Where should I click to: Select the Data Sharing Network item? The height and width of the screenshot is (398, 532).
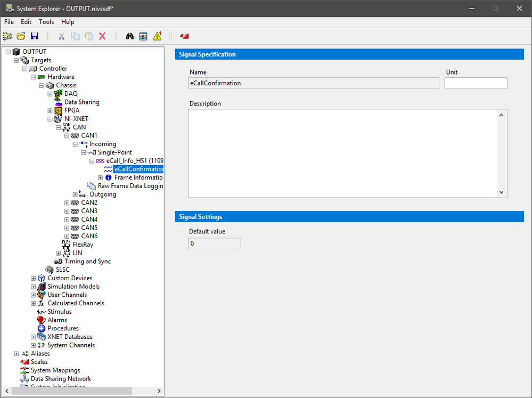click(61, 379)
